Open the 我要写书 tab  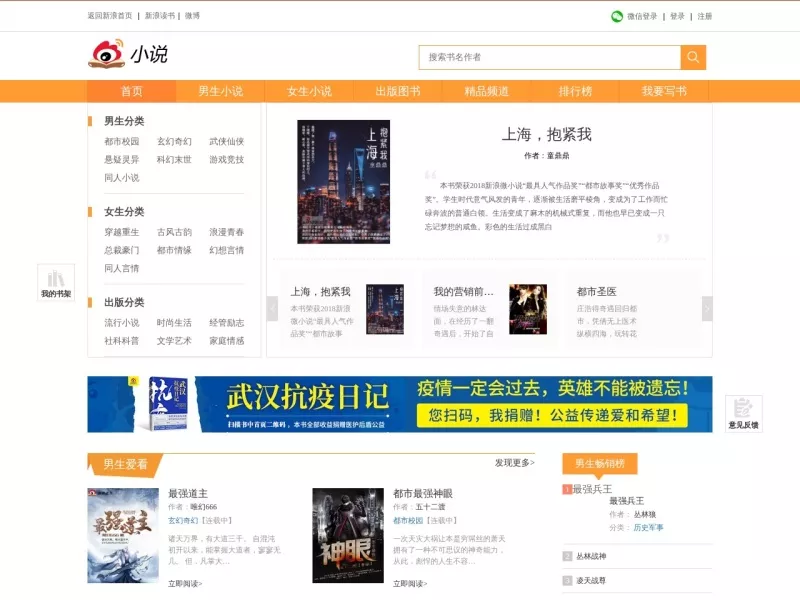tap(664, 91)
